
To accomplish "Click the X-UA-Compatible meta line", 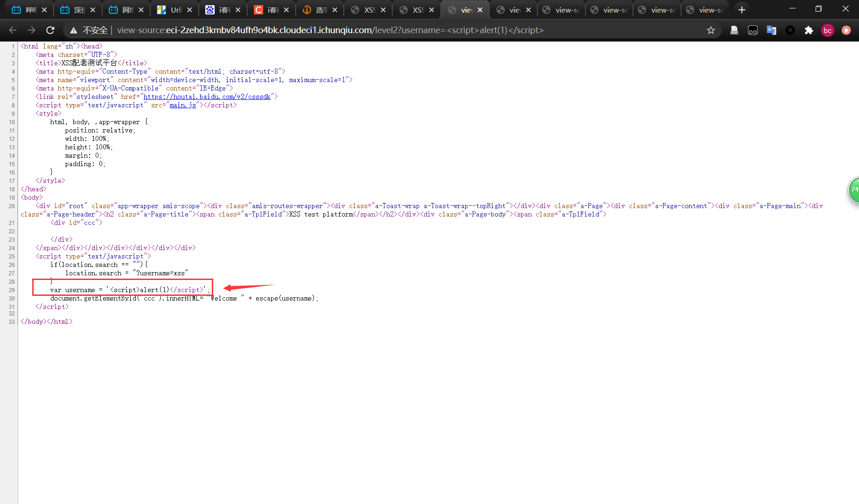I will [x=134, y=88].
